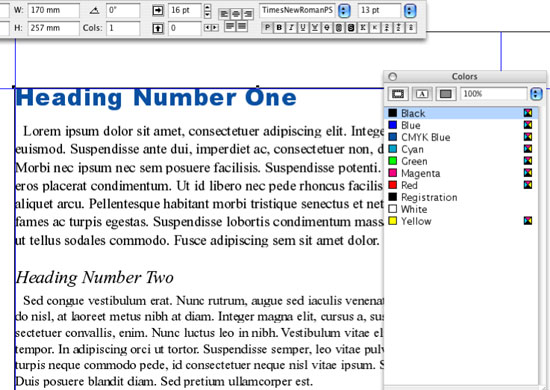Toggle Italic type style
This screenshot has width=550, height=390.
click(x=291, y=27)
